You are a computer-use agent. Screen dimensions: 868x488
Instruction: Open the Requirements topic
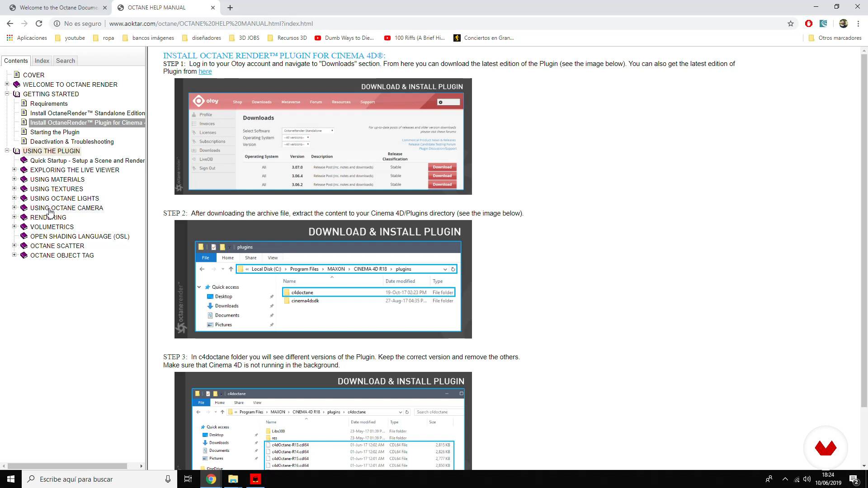point(49,103)
